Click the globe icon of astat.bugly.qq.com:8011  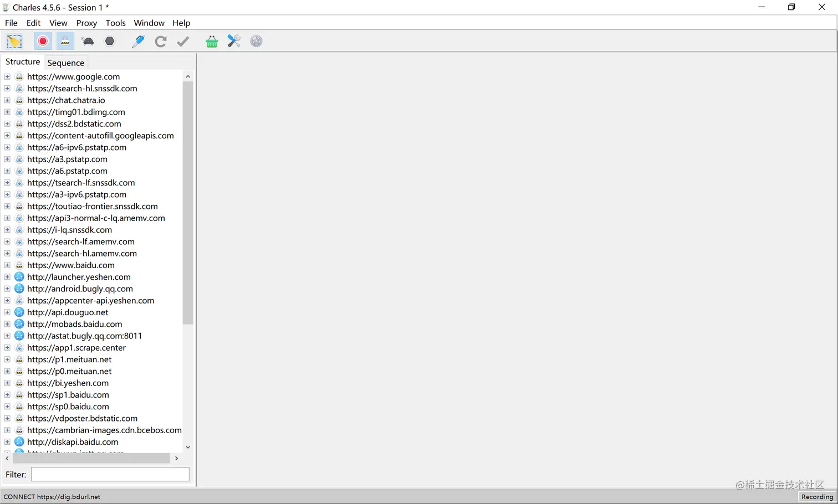point(19,336)
